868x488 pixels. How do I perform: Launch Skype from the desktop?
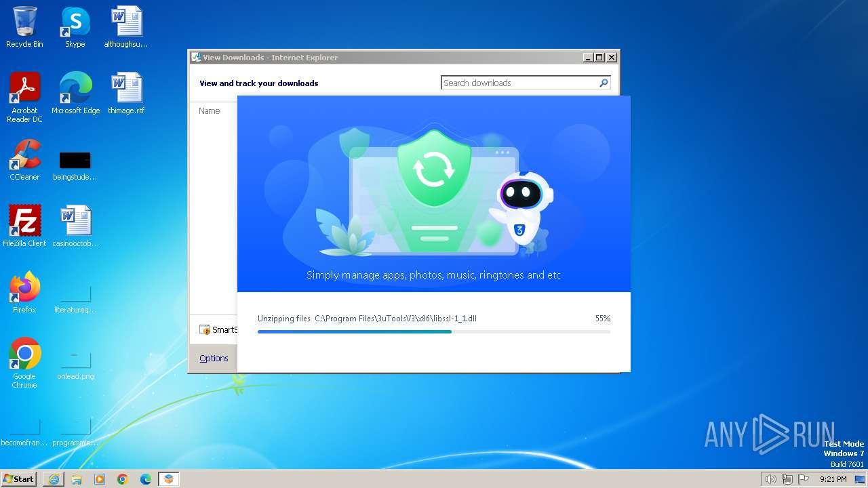(75, 27)
